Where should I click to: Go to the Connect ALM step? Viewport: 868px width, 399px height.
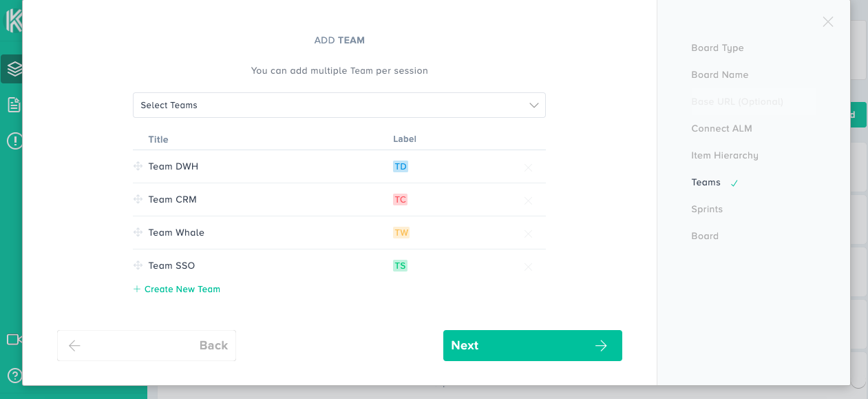(x=721, y=129)
